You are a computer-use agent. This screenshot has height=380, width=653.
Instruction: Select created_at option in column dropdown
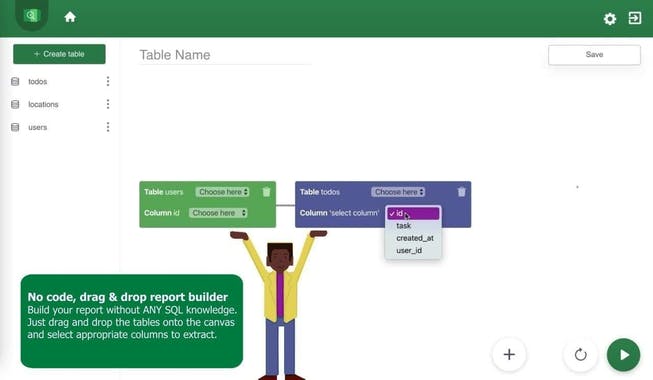(x=413, y=238)
